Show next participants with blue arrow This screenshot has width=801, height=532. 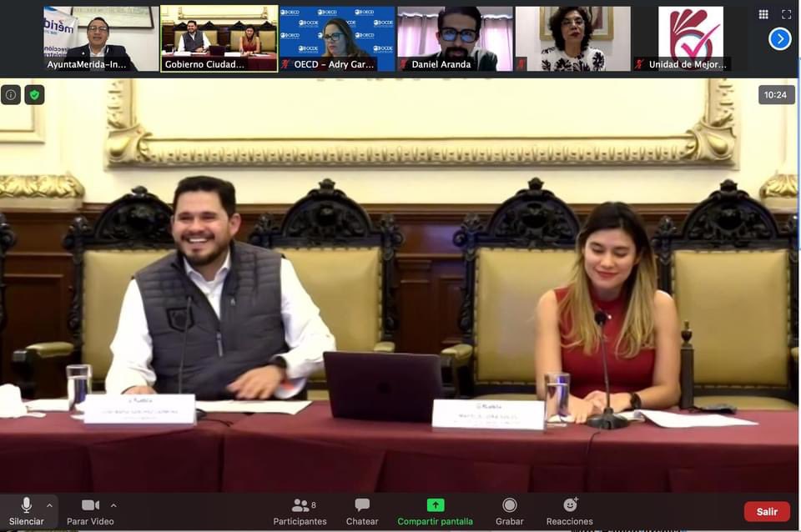[779, 39]
